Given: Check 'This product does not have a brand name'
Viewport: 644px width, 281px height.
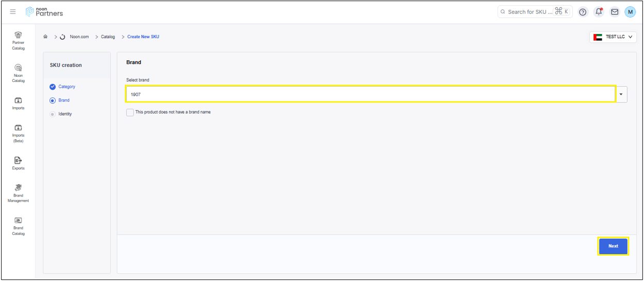Looking at the screenshot, I should 130,112.
